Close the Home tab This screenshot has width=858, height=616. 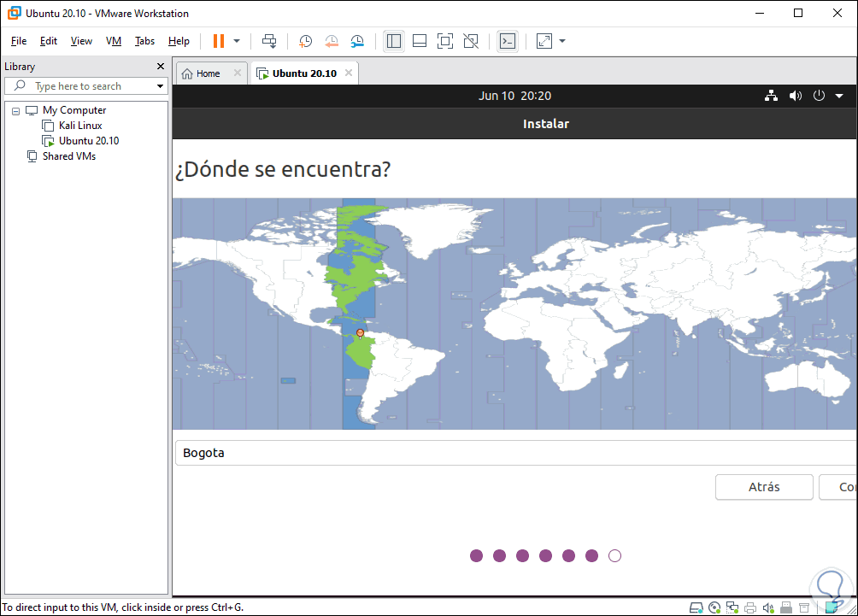click(x=238, y=73)
